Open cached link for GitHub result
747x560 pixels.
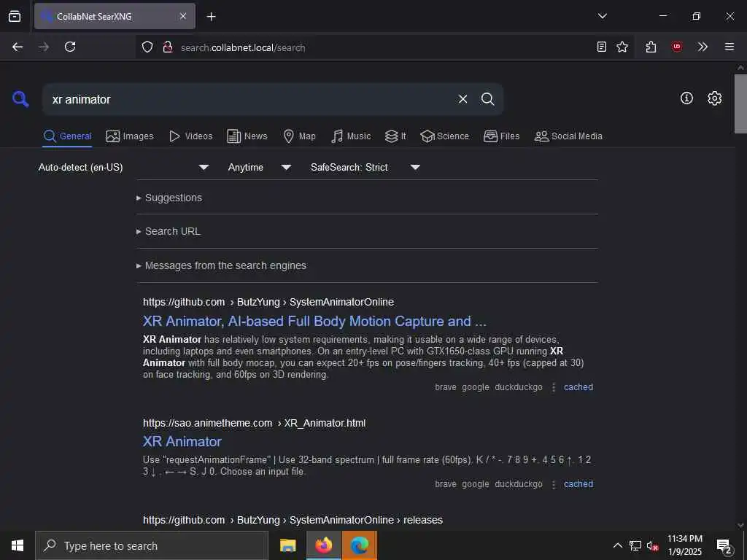(578, 387)
